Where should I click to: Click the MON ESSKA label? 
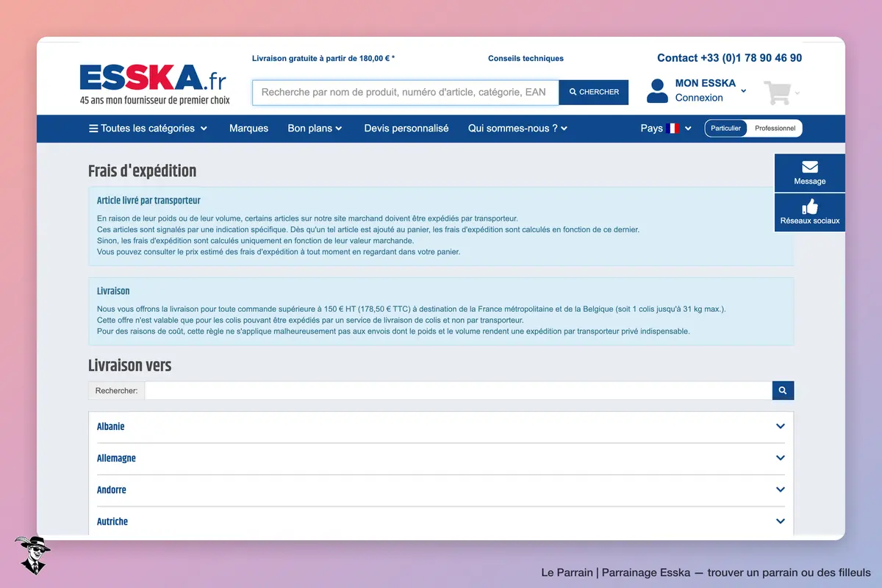[x=706, y=83]
